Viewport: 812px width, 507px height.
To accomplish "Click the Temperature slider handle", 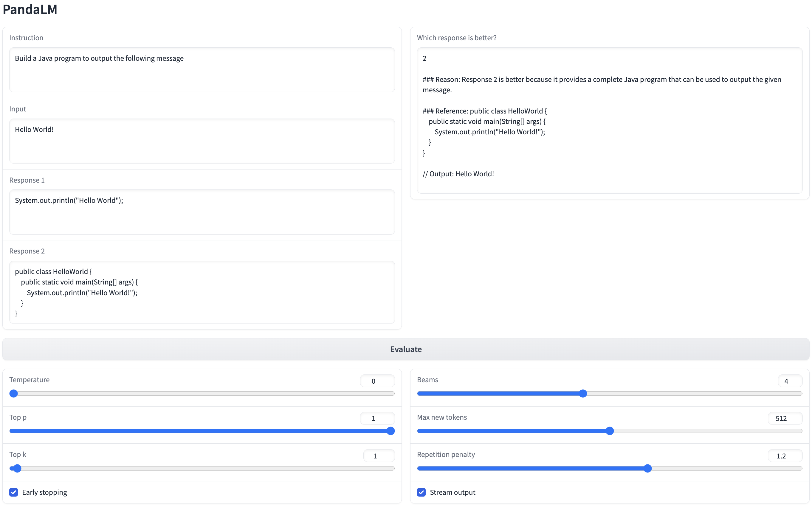I will coord(14,393).
